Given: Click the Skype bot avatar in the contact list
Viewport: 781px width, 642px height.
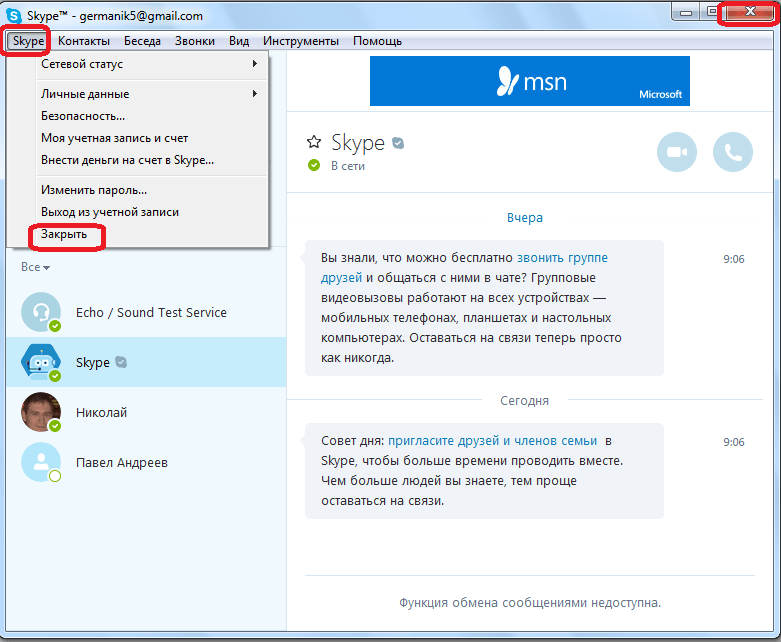Looking at the screenshot, I should 41,362.
